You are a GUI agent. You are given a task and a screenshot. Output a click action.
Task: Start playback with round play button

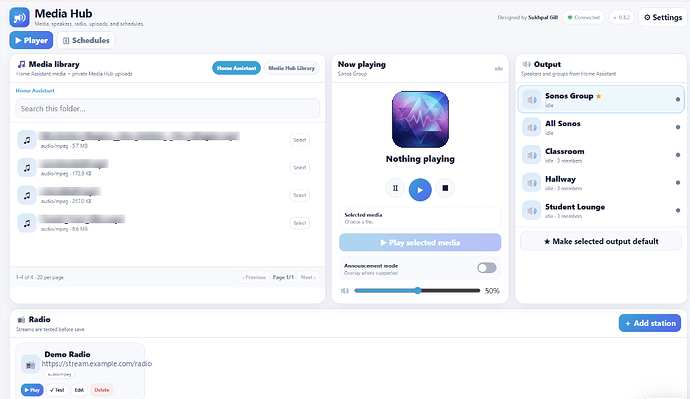[x=420, y=190]
